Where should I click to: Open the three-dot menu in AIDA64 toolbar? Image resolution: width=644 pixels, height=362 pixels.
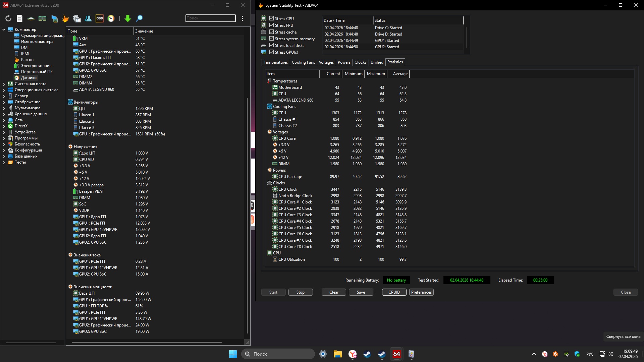pos(243,18)
